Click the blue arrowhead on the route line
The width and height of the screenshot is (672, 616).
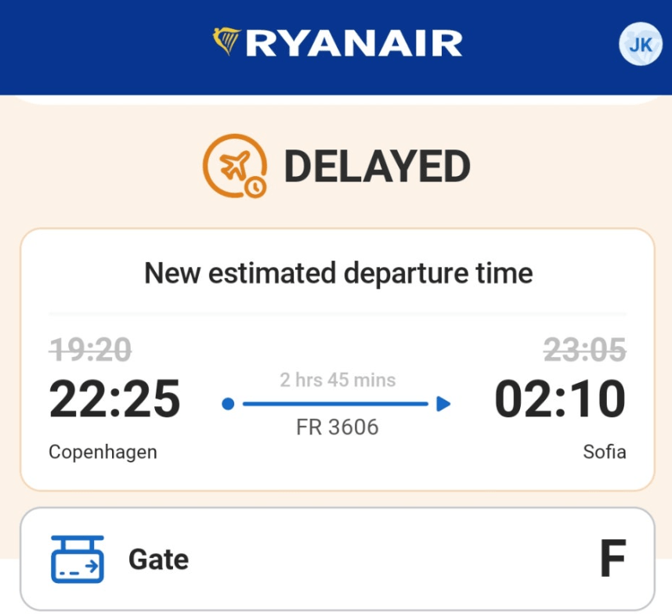coord(443,404)
